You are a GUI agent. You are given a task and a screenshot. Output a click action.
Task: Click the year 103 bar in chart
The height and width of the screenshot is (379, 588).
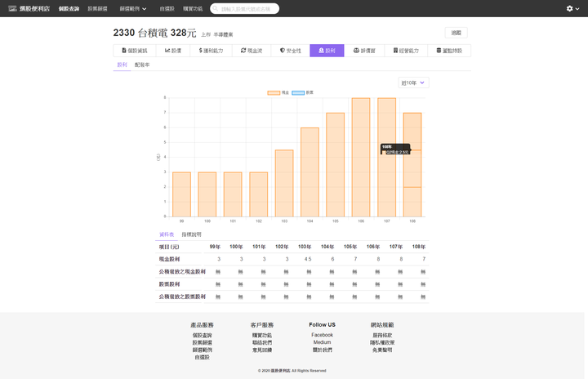click(284, 183)
